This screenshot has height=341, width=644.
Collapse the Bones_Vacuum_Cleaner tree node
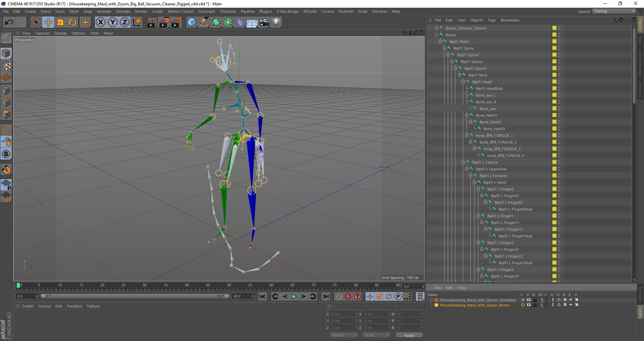pos(437,28)
